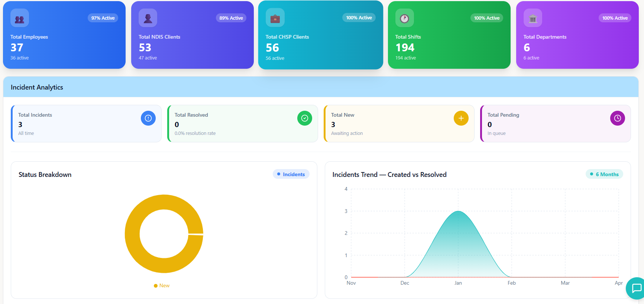Viewport: 644px width, 304px height.
Task: Click the Total Employees people icon
Action: tap(20, 18)
